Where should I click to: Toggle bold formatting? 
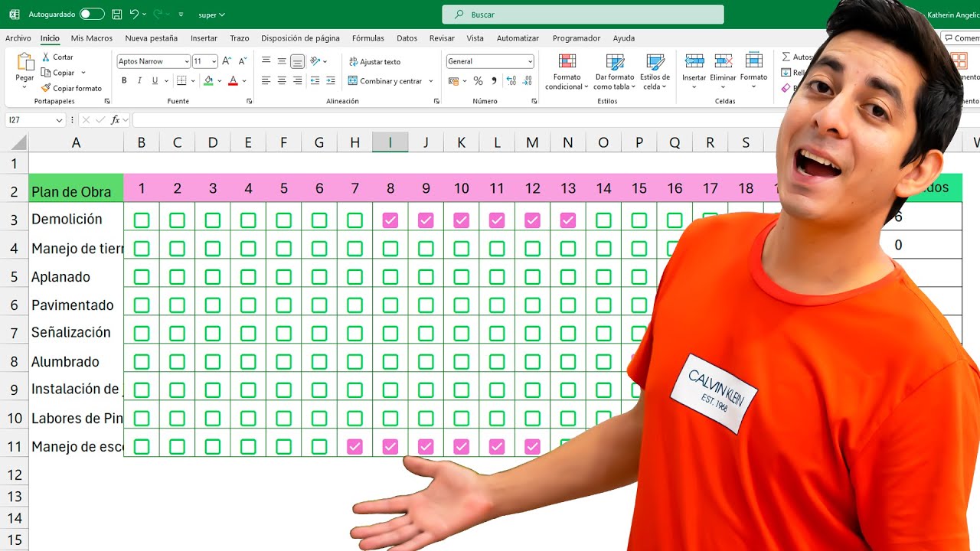pyautogui.click(x=124, y=80)
